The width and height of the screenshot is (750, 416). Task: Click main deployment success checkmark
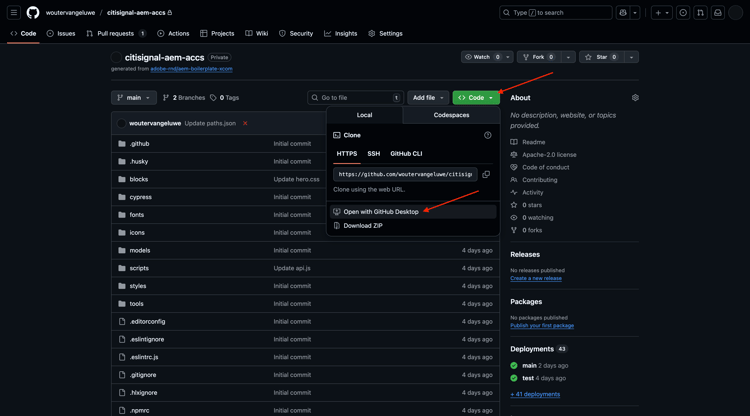coord(514,365)
